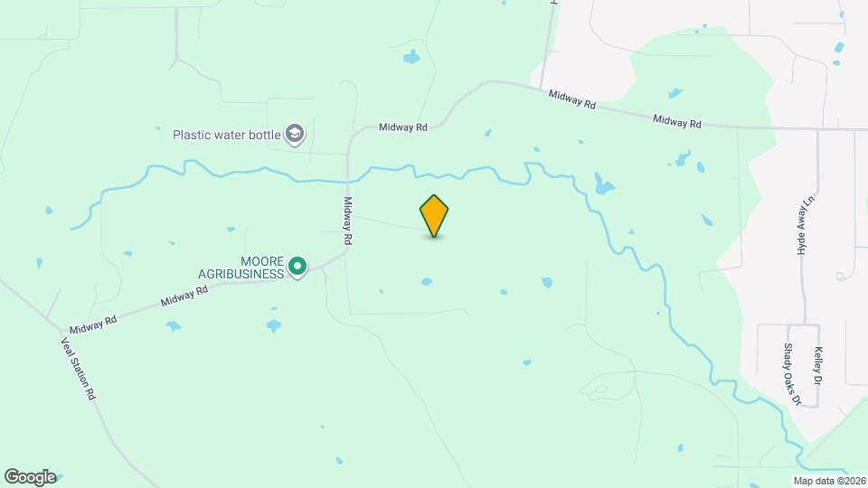Click the small pond at top center
This screenshot has height=488, width=868.
(410, 56)
